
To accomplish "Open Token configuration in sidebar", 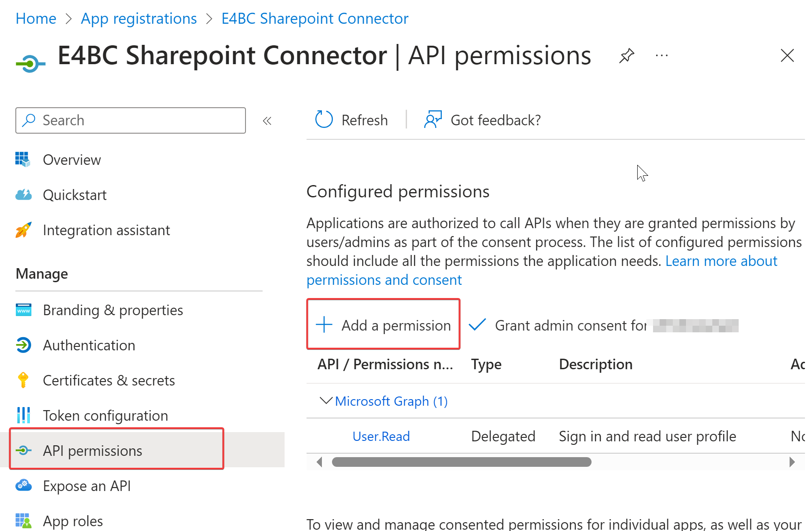I will [105, 415].
